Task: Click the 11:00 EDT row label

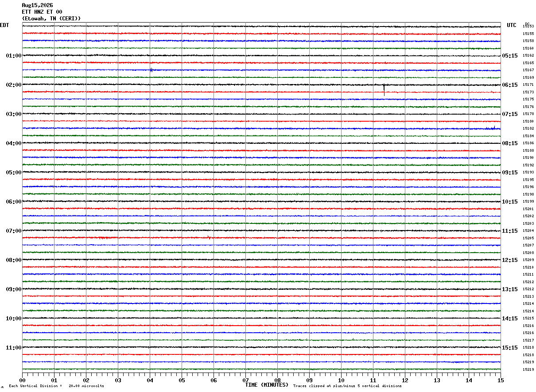Action: pyautogui.click(x=14, y=348)
